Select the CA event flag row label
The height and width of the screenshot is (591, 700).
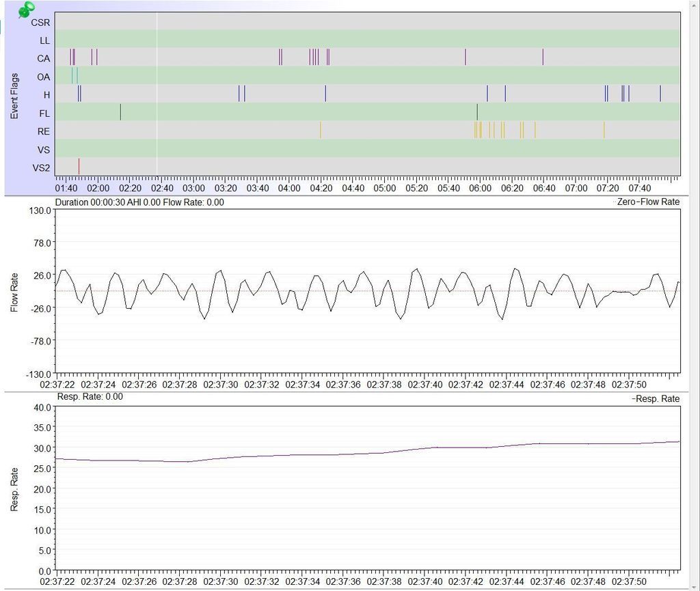43,59
